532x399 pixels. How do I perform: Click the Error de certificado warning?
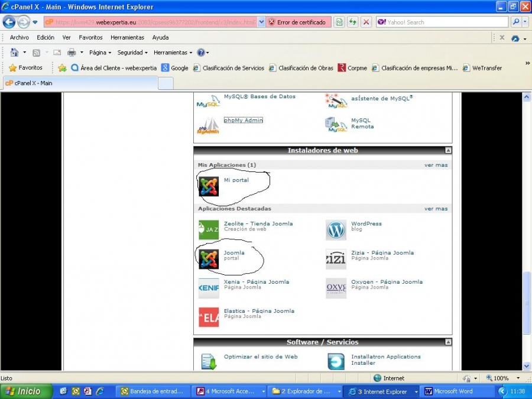(297, 22)
